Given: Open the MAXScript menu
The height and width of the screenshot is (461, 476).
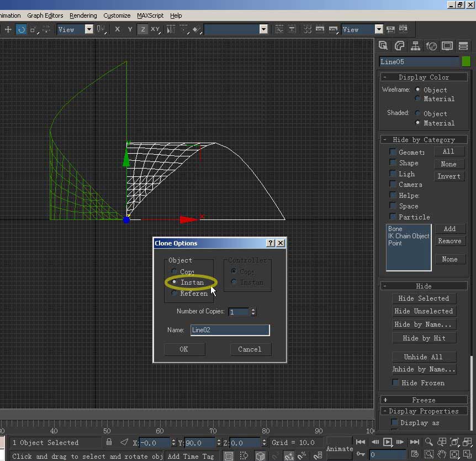Looking at the screenshot, I should [150, 15].
